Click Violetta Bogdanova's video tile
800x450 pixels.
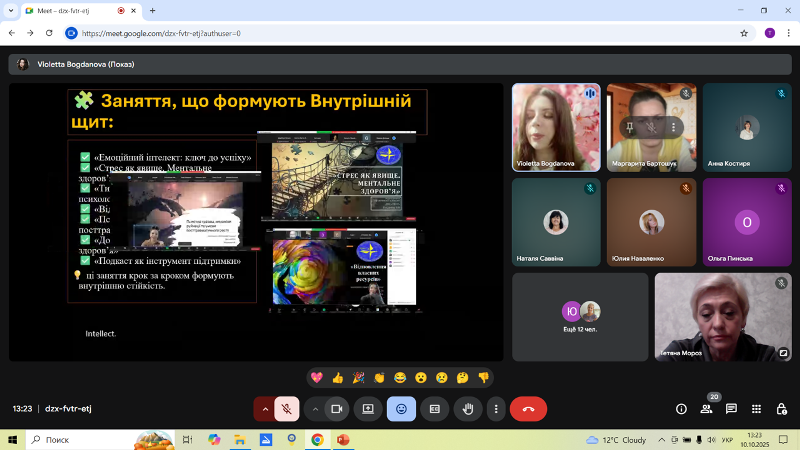(556, 126)
